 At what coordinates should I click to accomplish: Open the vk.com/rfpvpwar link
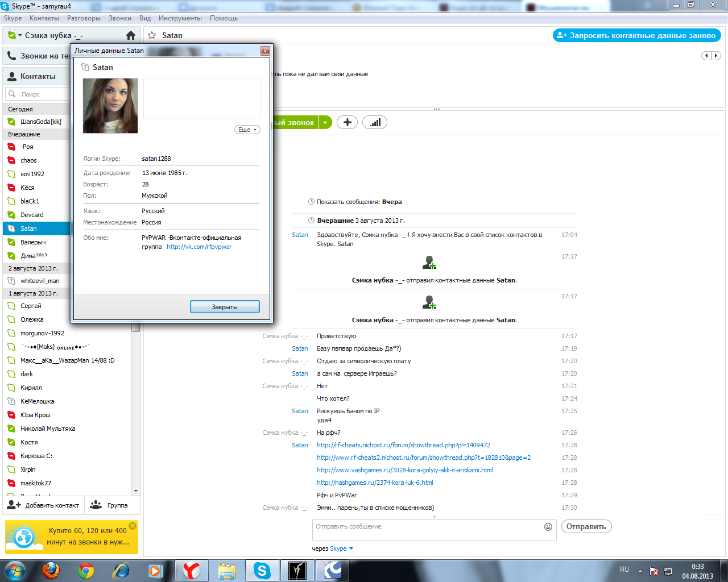pos(199,247)
